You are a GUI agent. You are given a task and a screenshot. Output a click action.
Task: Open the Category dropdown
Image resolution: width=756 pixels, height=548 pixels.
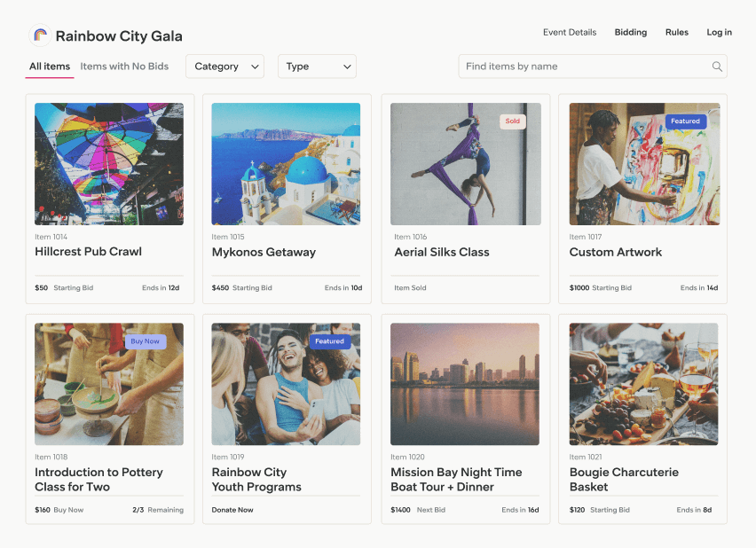224,67
